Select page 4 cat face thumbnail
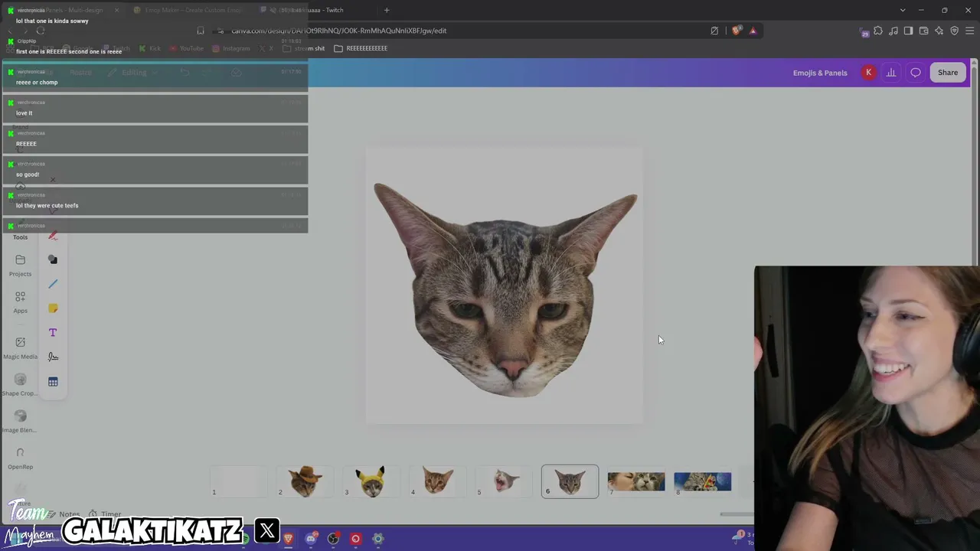 click(438, 481)
